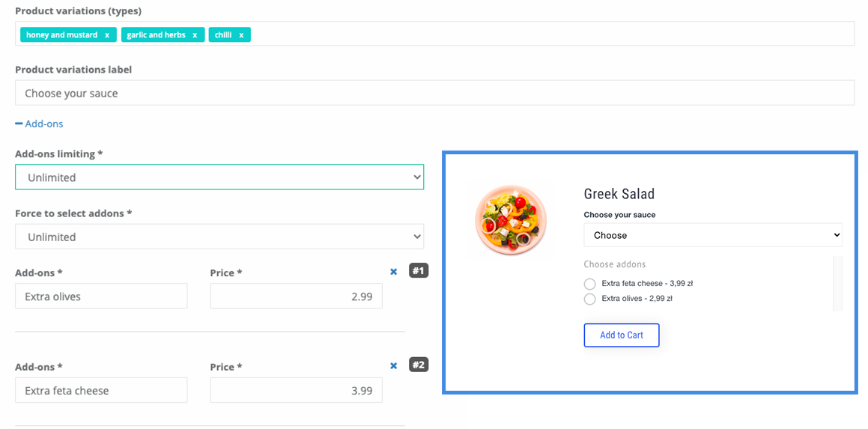868x429 pixels.
Task: Open the Choose sauce dropdown in preview
Action: [713, 235]
